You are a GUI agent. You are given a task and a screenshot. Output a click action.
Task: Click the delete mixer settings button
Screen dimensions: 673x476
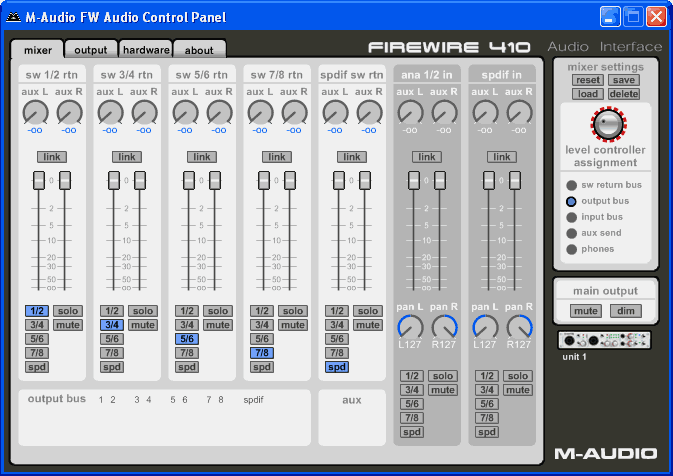[624, 94]
